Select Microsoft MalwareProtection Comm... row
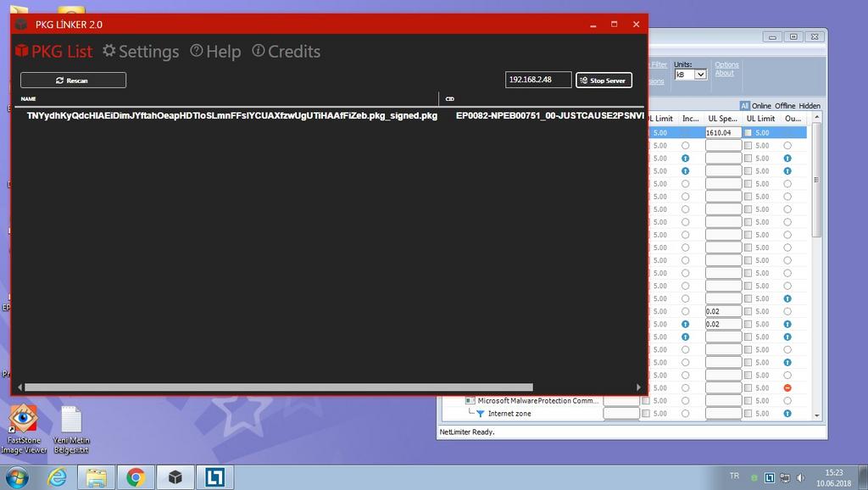 coord(537,401)
